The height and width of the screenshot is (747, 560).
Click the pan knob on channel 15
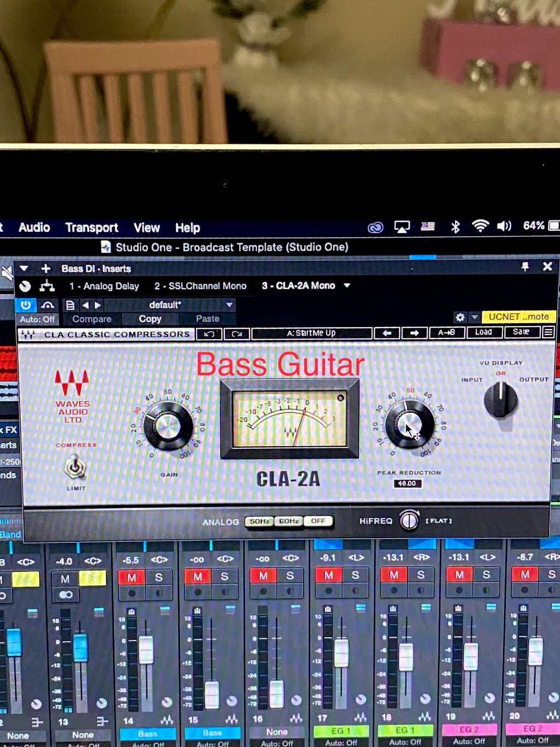pos(231,701)
